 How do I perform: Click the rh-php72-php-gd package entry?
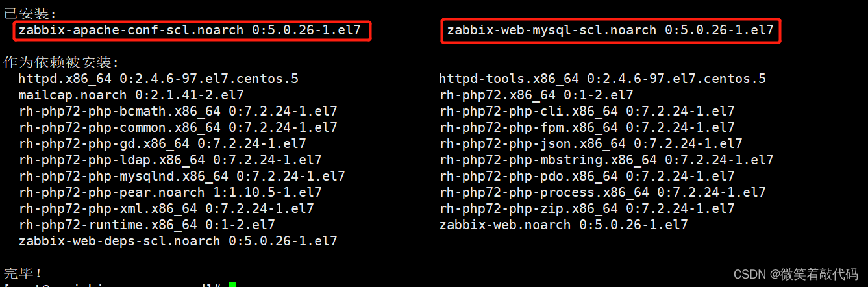coord(162,144)
